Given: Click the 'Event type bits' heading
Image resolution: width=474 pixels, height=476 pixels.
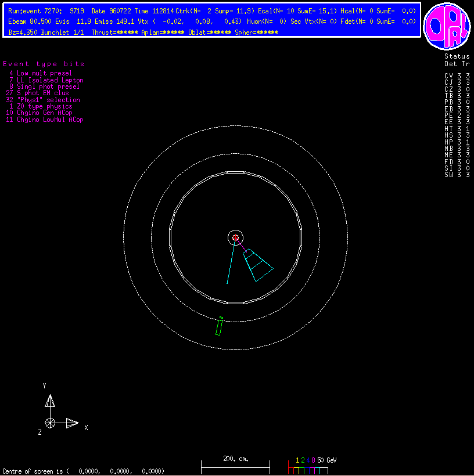Looking at the screenshot, I should click(44, 64).
